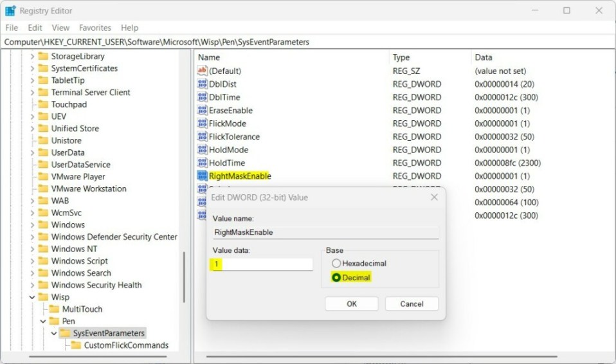616x364 pixels.
Task: Click the WAB folder icon
Action: (43, 201)
